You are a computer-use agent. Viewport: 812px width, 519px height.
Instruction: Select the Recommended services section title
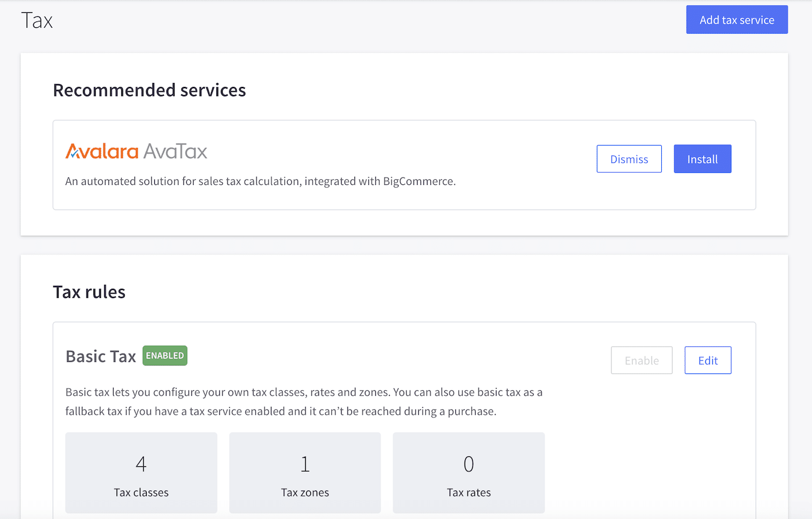pyautogui.click(x=149, y=90)
